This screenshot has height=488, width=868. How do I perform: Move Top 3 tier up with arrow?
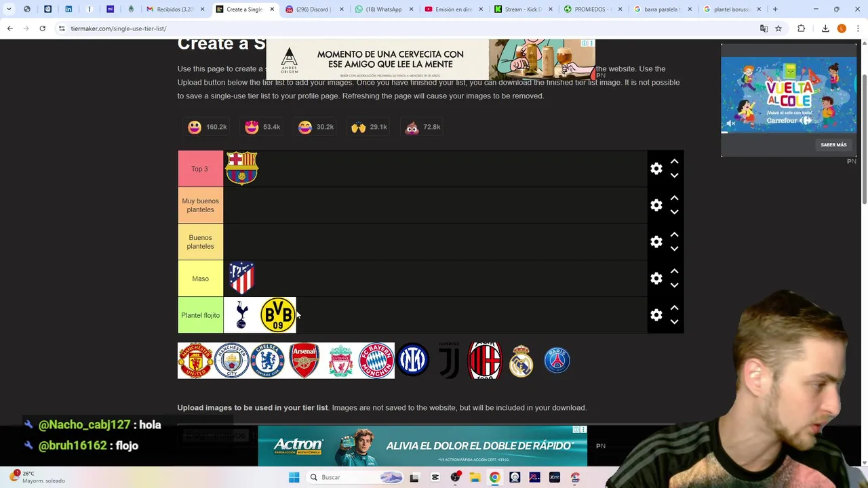point(674,161)
